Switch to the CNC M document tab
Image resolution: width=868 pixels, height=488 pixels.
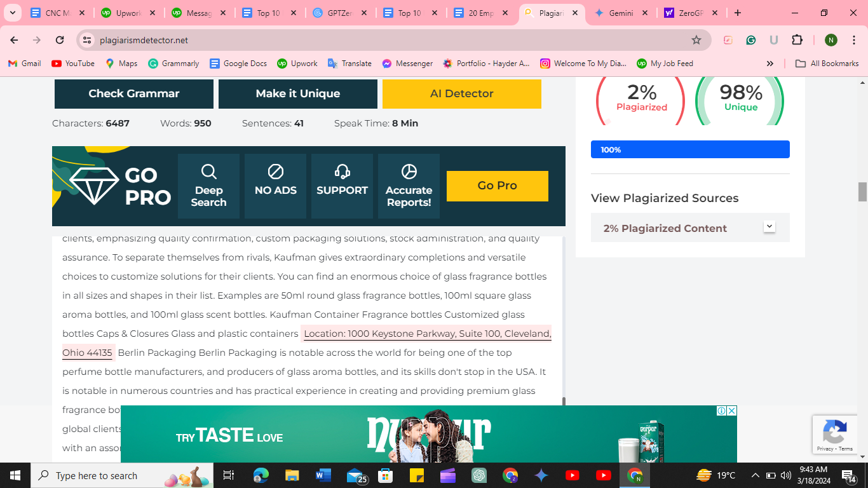(x=57, y=13)
